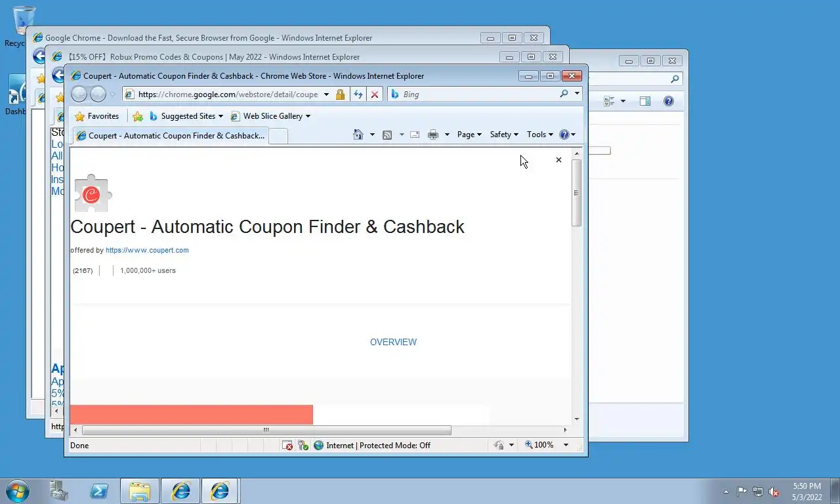
Task: Open the search provider dropdown arrow
Action: tap(577, 94)
